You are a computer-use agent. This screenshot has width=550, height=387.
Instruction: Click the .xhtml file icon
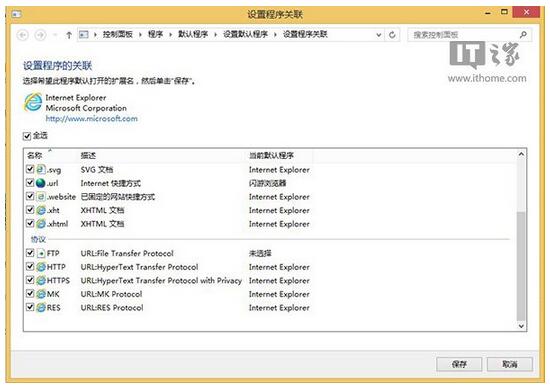point(41,223)
